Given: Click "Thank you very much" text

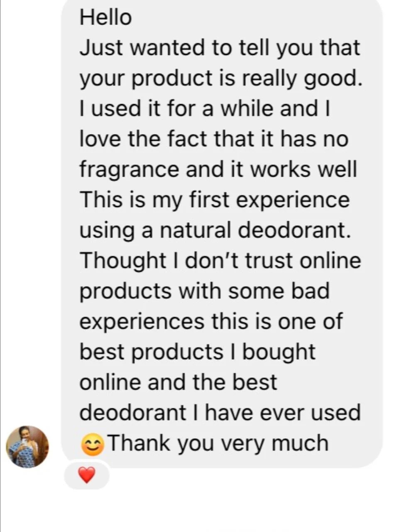Looking at the screenshot, I should click(218, 443).
